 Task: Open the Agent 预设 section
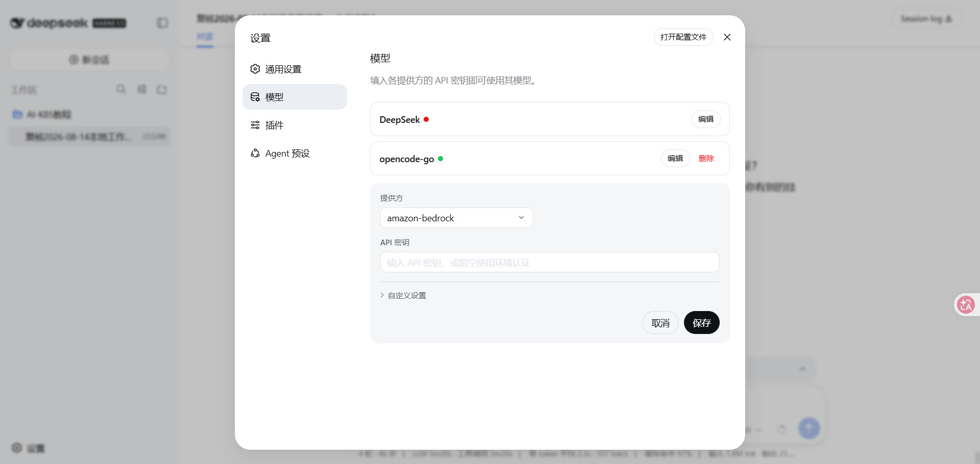(295, 153)
